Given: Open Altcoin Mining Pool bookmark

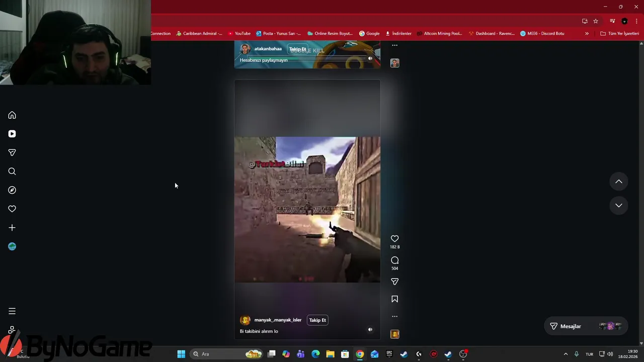Looking at the screenshot, I should click(439, 34).
